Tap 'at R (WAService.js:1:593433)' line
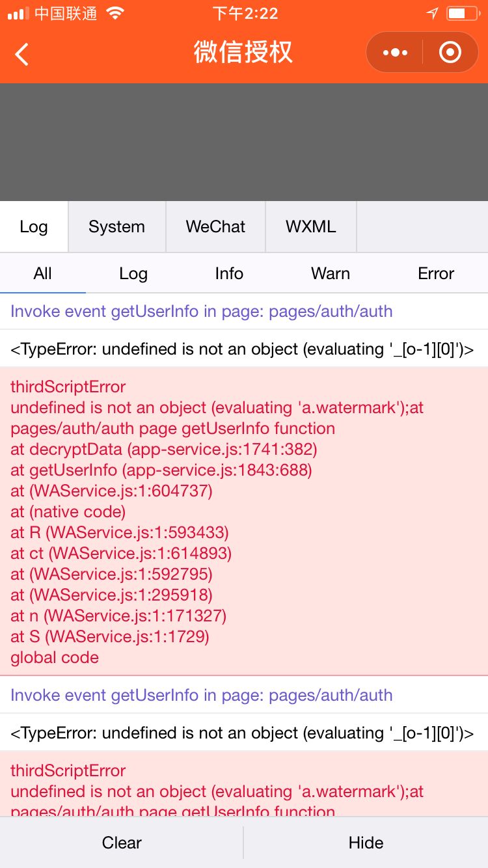Screen dimensions: 488x868 (x=120, y=532)
